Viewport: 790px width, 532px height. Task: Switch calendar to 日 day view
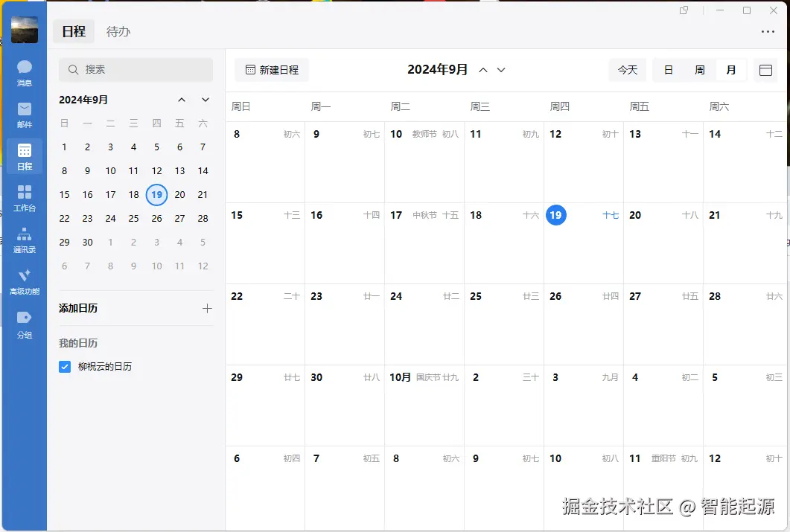coord(669,70)
